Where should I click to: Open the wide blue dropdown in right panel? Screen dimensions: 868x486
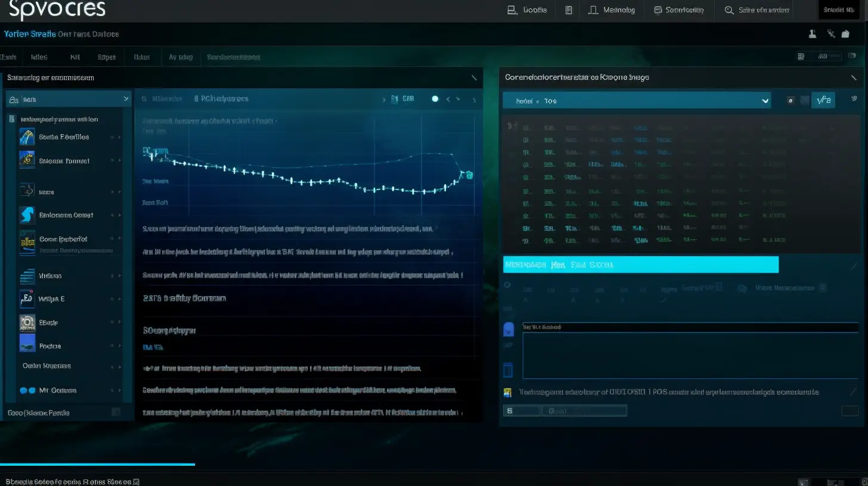pos(636,101)
